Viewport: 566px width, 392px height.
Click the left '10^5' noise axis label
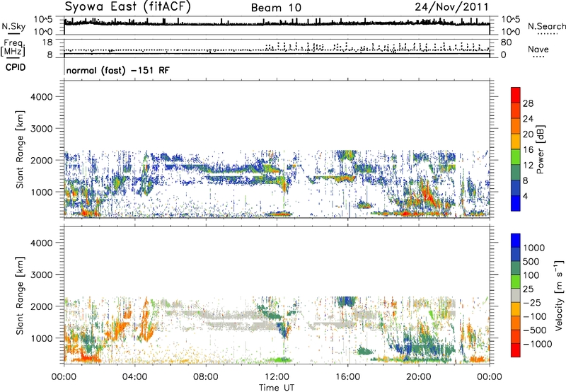pos(43,20)
